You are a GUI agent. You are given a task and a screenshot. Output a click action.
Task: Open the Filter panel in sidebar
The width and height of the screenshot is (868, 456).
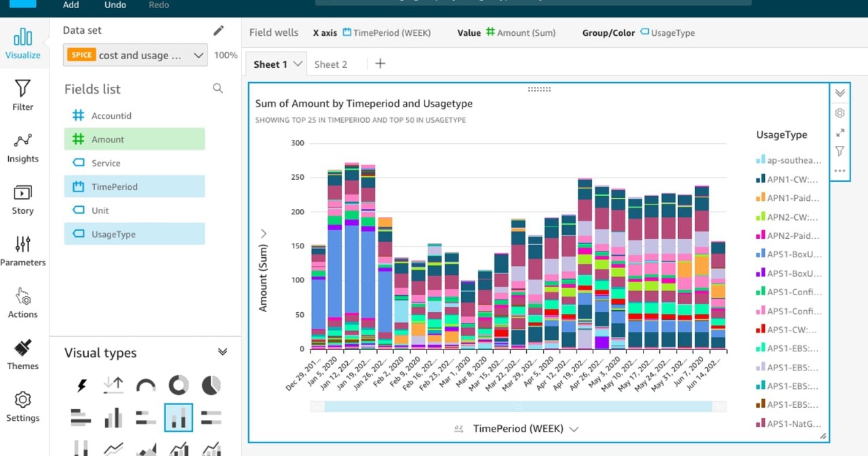point(23,95)
